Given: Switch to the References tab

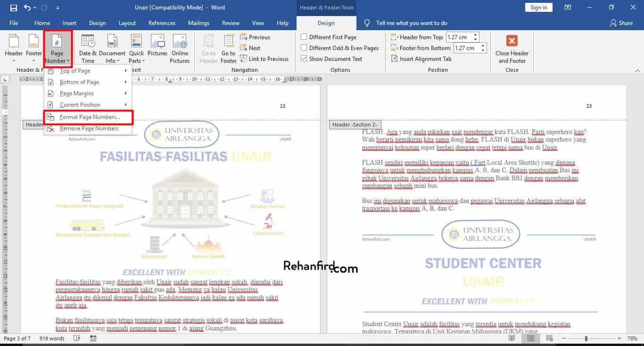Looking at the screenshot, I should 162,23.
